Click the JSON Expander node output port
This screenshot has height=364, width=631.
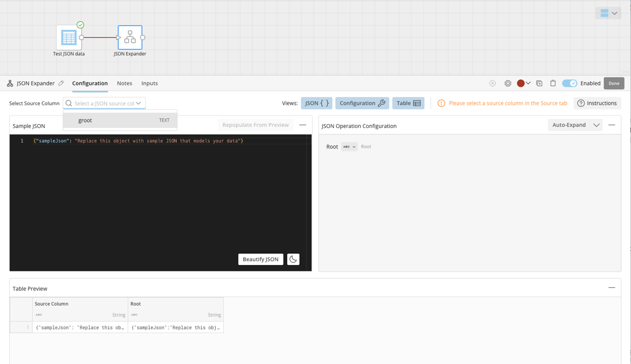pyautogui.click(x=142, y=37)
